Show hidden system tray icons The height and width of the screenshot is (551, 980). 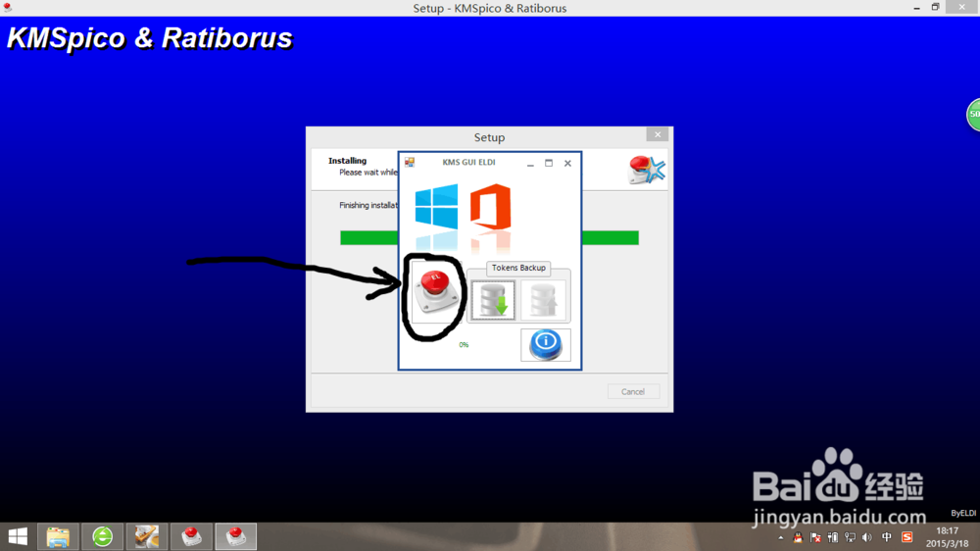point(781,537)
